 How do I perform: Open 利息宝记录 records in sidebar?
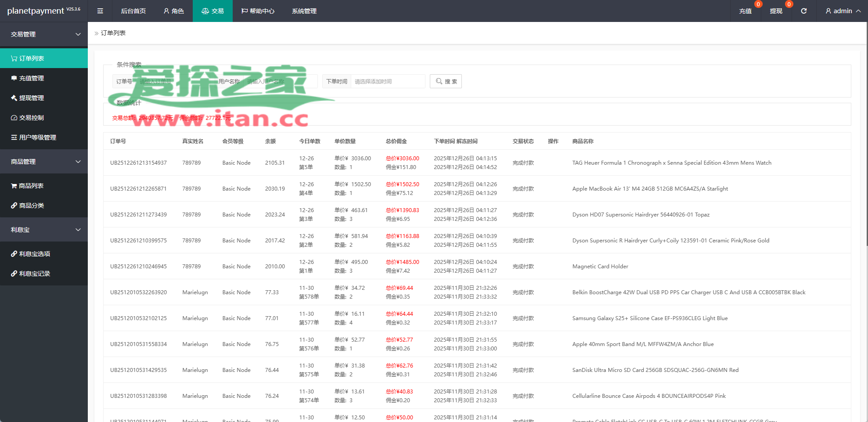coord(35,274)
